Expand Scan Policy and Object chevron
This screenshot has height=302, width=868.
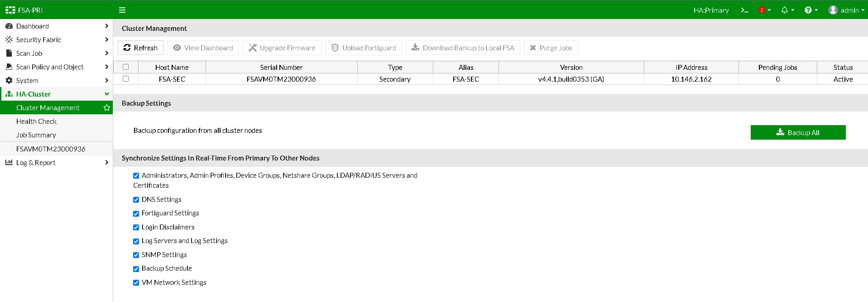(x=107, y=67)
